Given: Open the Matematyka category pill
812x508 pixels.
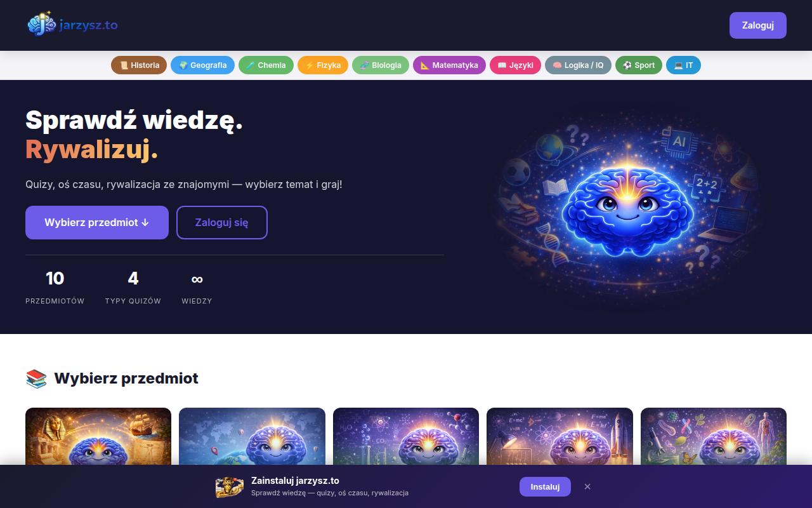Looking at the screenshot, I should [449, 65].
